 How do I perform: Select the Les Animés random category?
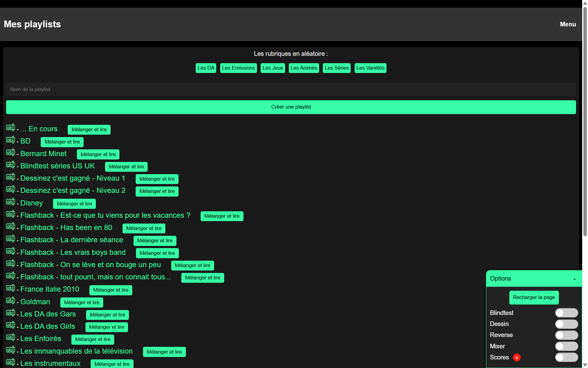coord(303,68)
